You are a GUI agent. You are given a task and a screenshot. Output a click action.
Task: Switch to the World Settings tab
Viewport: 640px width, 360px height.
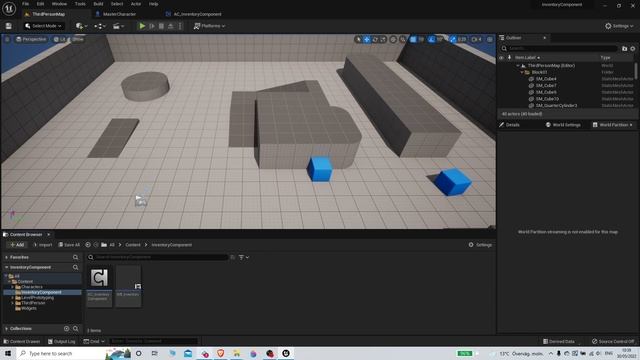coord(563,125)
